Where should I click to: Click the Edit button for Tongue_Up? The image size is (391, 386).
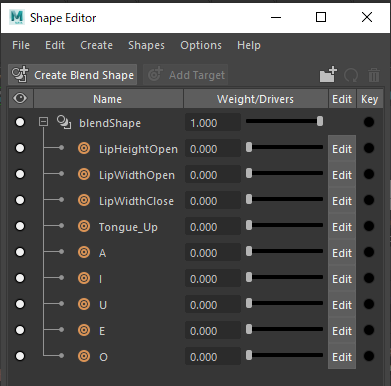[x=342, y=227]
